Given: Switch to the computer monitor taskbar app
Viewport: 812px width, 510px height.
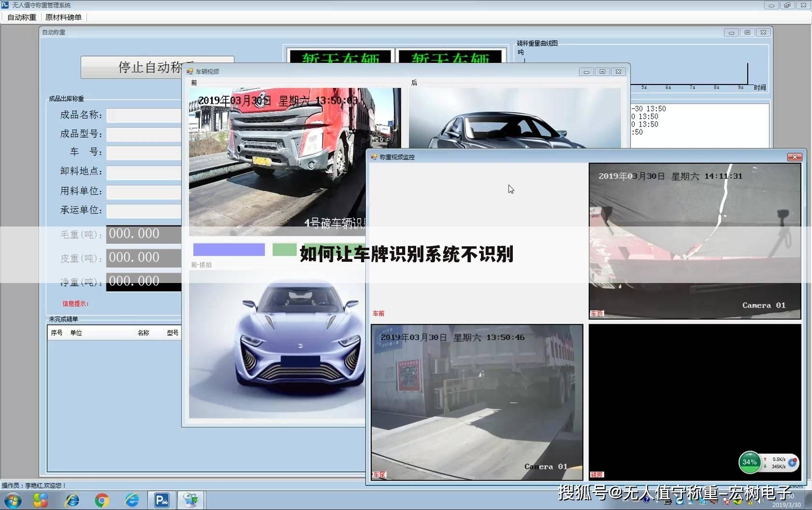Looking at the screenshot, I should tap(190, 500).
